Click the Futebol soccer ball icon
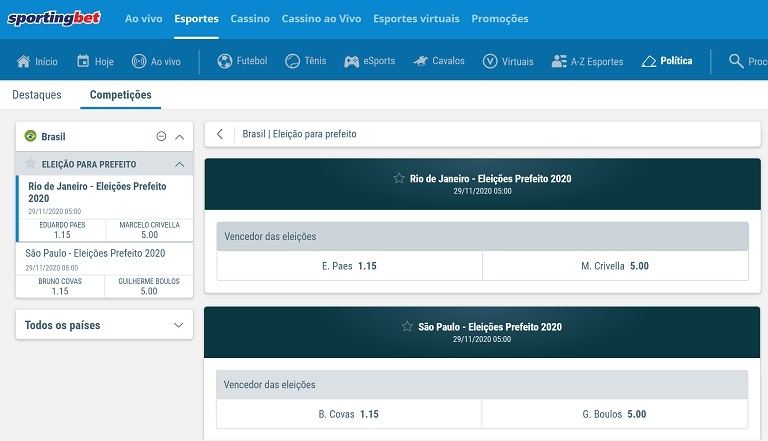Screen dimensions: 768x441 click(225, 61)
